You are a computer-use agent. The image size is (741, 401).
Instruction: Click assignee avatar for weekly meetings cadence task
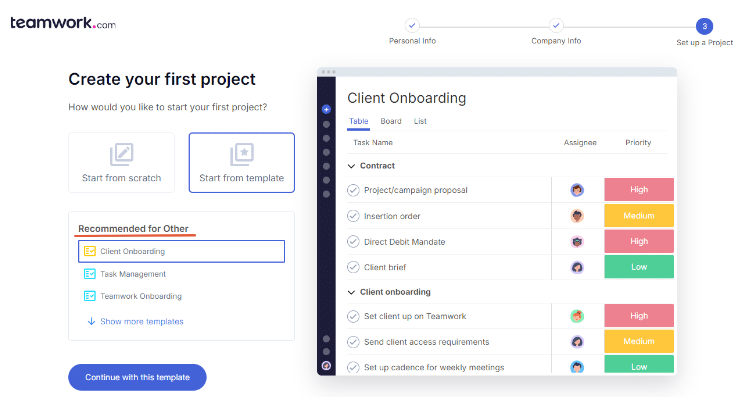pos(577,367)
